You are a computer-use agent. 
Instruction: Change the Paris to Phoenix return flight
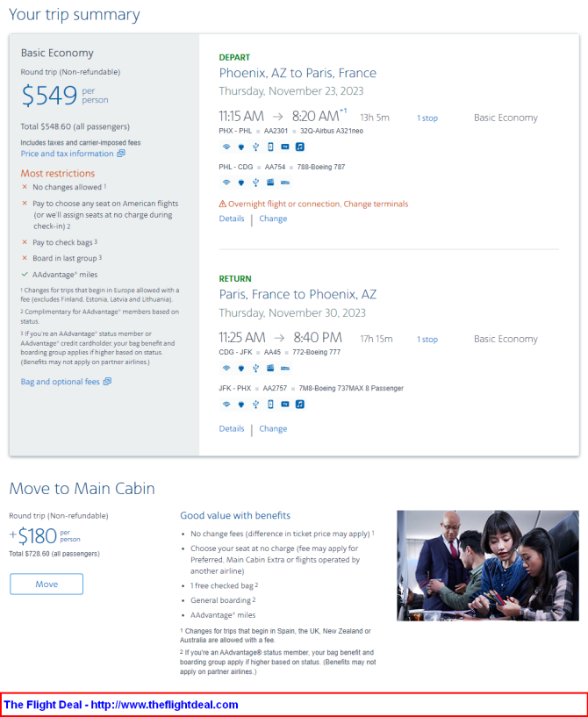pyautogui.click(x=273, y=428)
